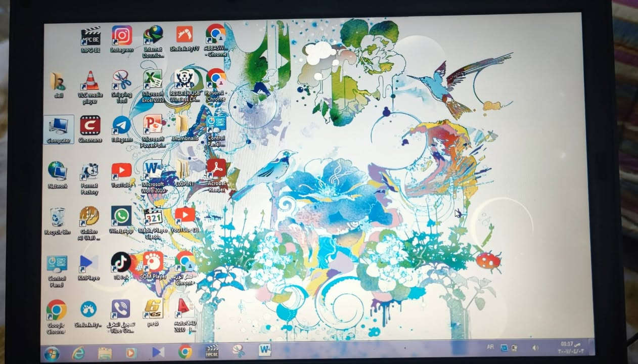Screen dimensions: 638x364
Task: Open the taskbar clock and date
Action: (570, 347)
